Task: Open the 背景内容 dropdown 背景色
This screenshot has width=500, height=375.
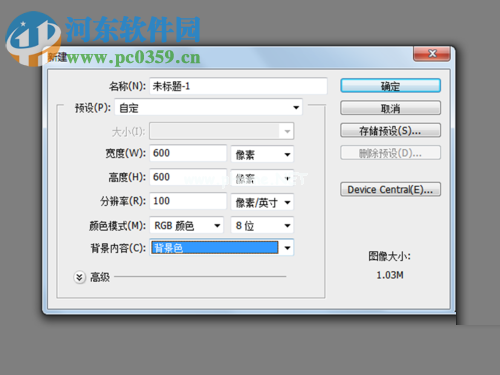Action: click(222, 248)
